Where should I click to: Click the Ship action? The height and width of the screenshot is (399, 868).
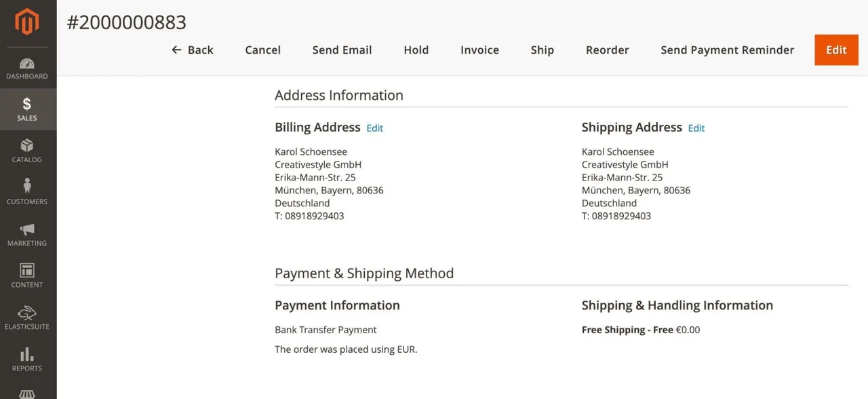pos(542,50)
